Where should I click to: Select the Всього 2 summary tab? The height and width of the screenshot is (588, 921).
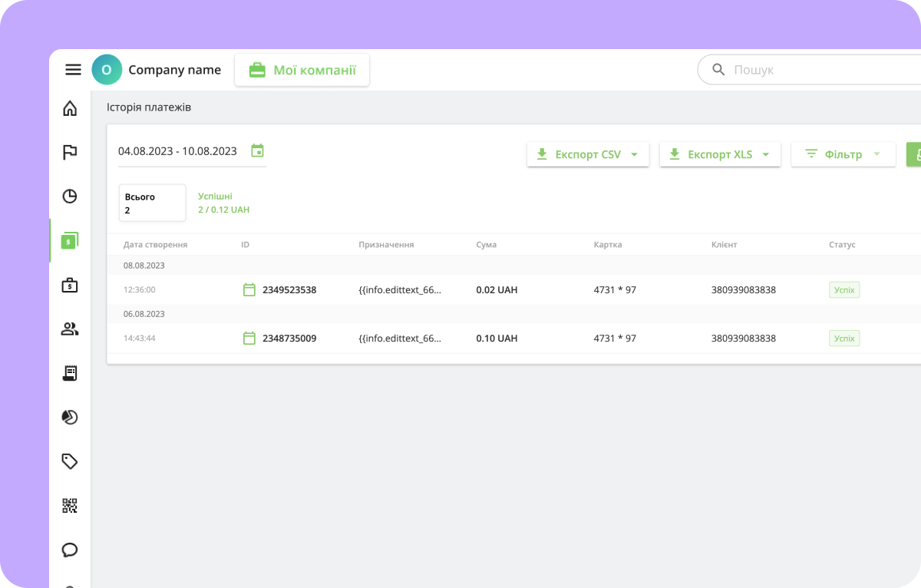click(x=152, y=203)
